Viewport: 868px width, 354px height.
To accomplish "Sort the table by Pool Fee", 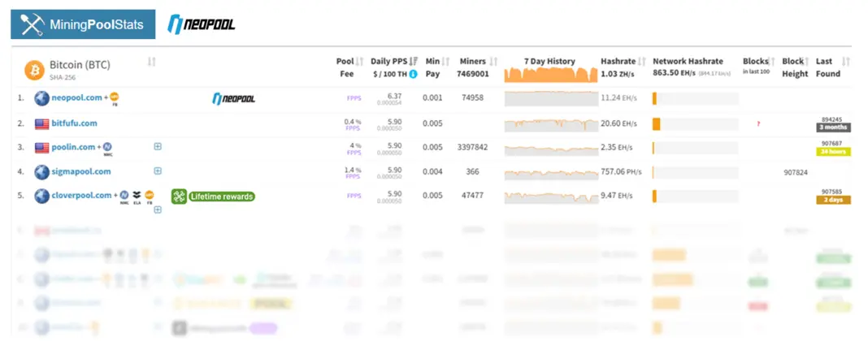I will coord(360,62).
